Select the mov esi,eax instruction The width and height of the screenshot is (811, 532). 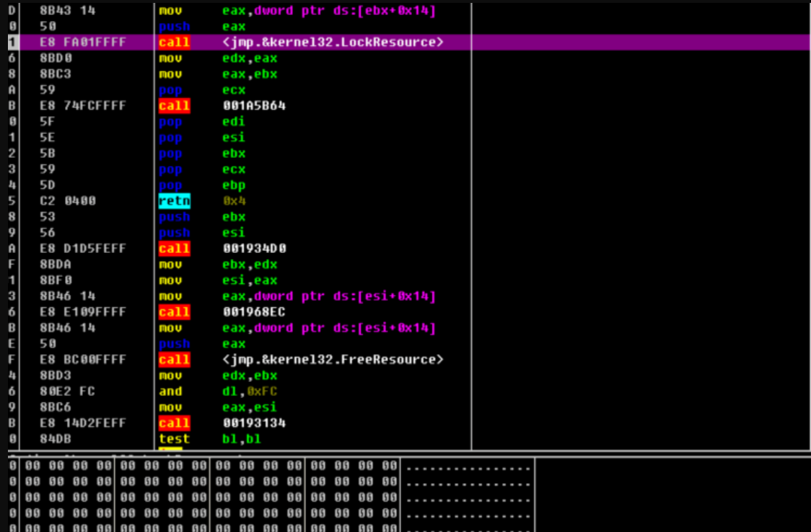tap(218, 280)
